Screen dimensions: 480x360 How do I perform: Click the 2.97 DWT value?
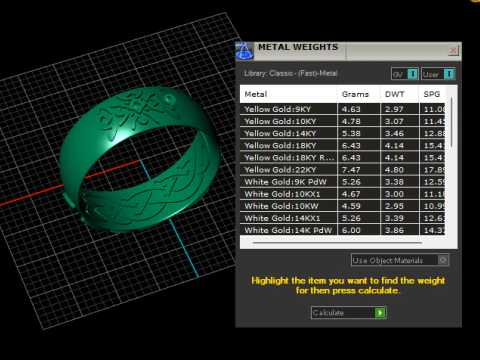click(394, 109)
